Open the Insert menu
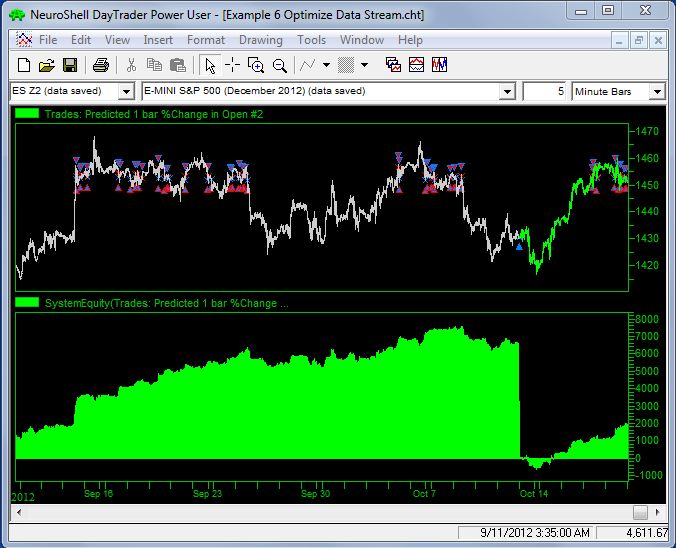Viewport: 676px width, 548px height. (x=158, y=40)
